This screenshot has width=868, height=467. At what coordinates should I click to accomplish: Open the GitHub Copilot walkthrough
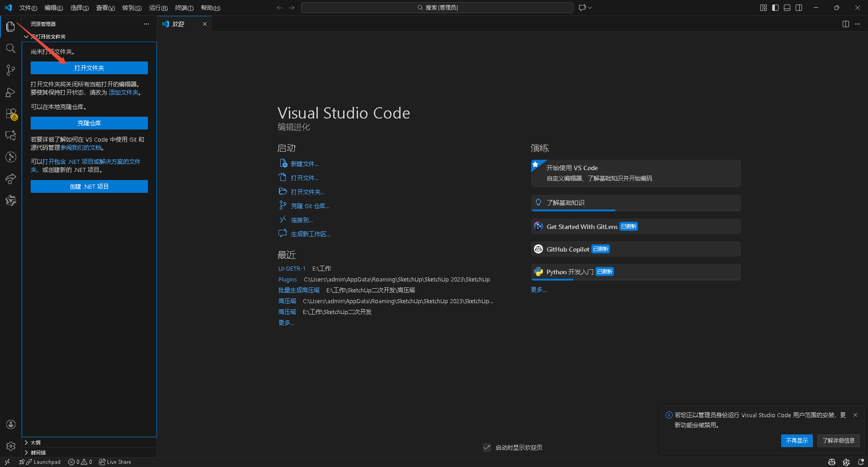636,249
